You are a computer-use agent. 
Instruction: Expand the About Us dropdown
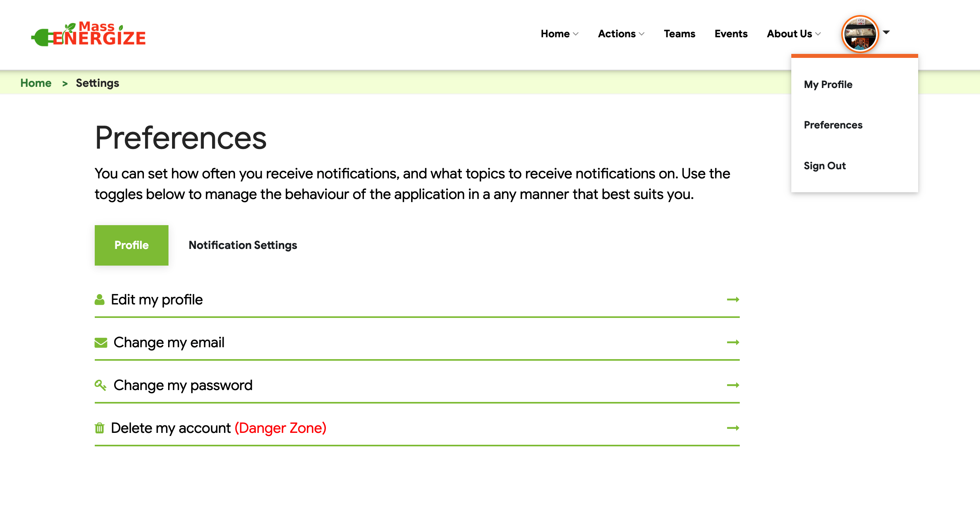(x=792, y=34)
